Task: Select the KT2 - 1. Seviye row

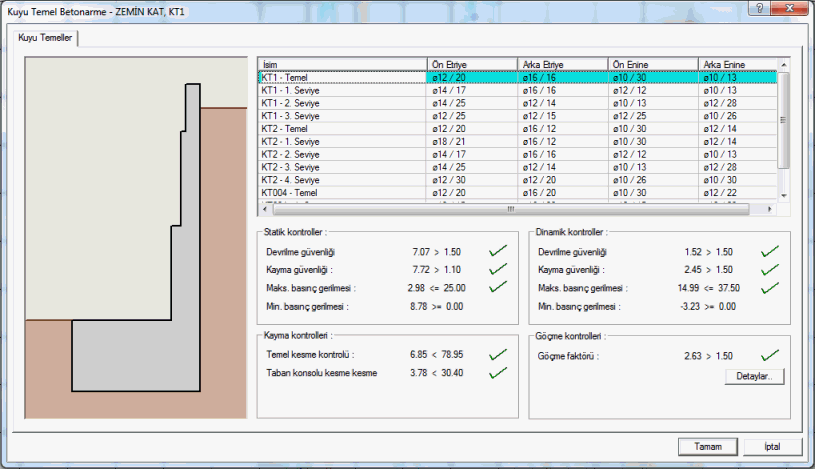Action: tap(518, 141)
